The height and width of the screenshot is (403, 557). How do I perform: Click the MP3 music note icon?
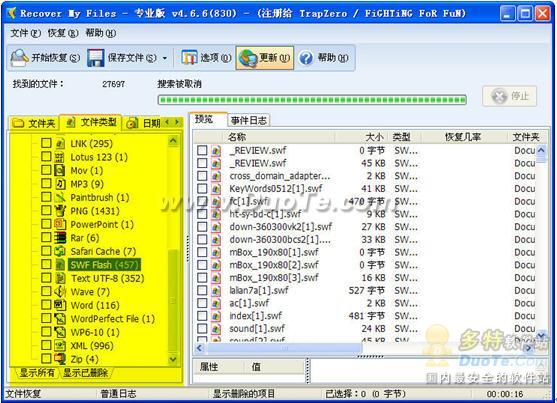[60, 184]
